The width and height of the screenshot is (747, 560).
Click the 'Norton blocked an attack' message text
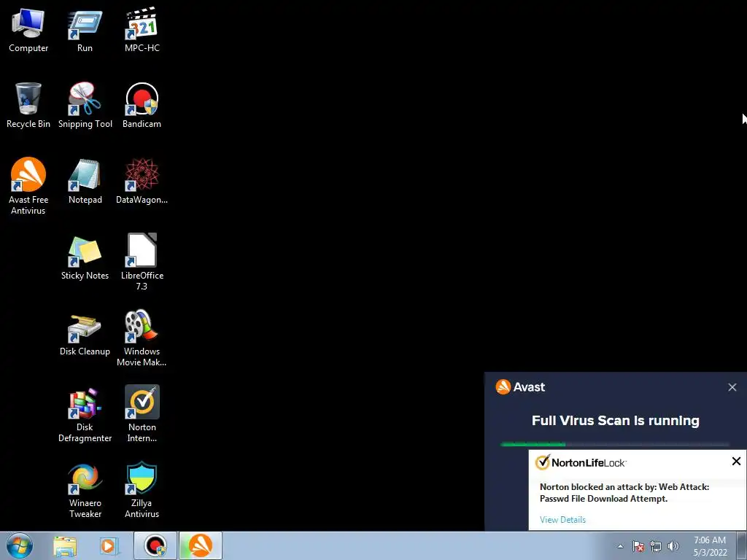[624, 493]
